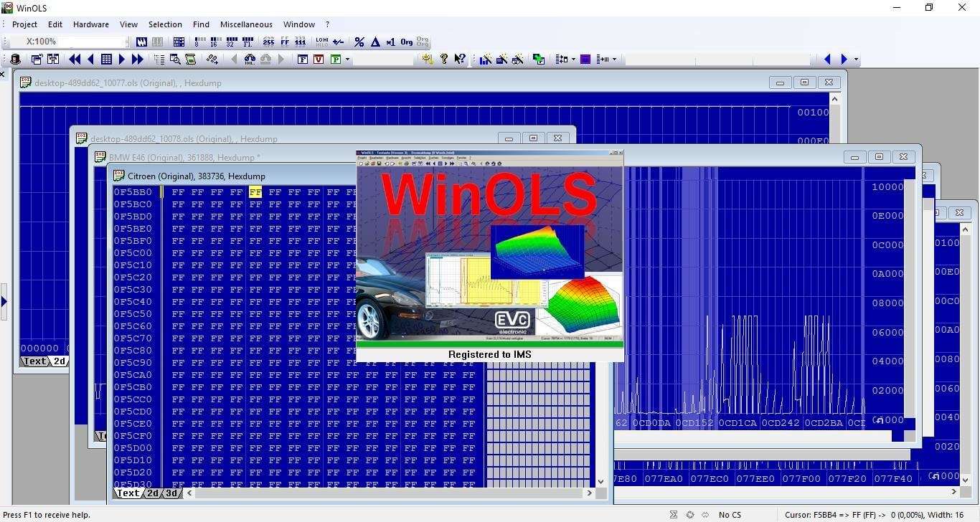Viewport: 980px width, 522px height.
Task: Click address 0F5C00 in Citroen hexdump
Action: 133,253
